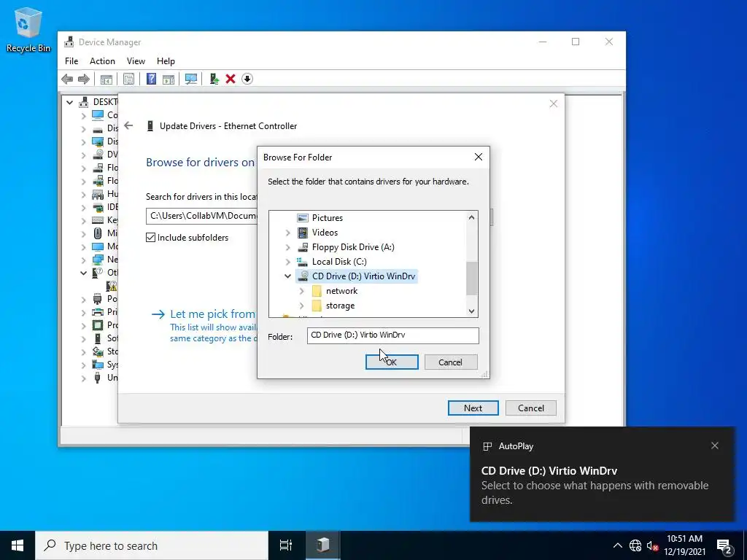
Task: Expand Local Disk (C:) in folder tree
Action: 287,262
